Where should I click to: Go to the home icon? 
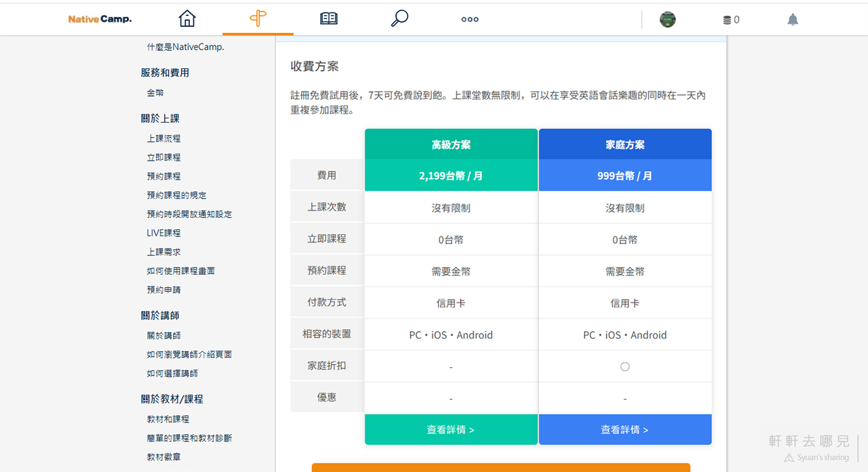[x=187, y=19]
